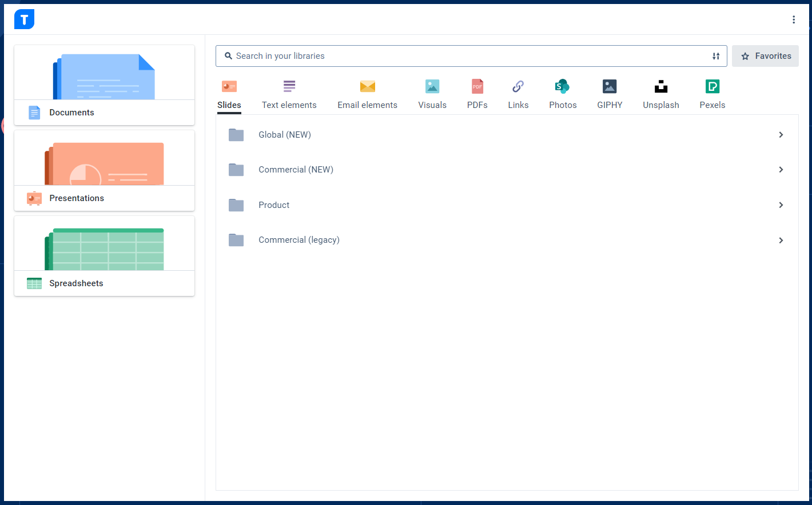Image resolution: width=812 pixels, height=505 pixels.
Task: Open the Documents illustration thumbnail
Action: [104, 77]
